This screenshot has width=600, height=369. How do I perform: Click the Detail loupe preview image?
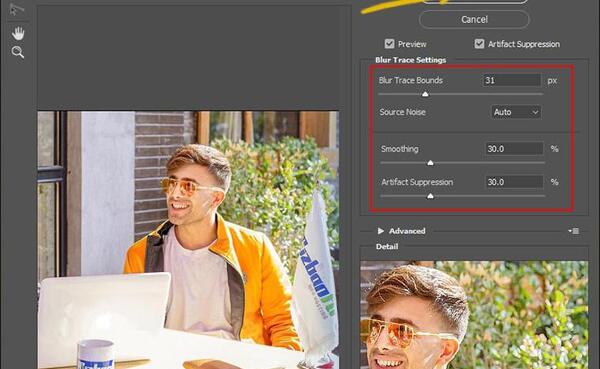(474, 315)
